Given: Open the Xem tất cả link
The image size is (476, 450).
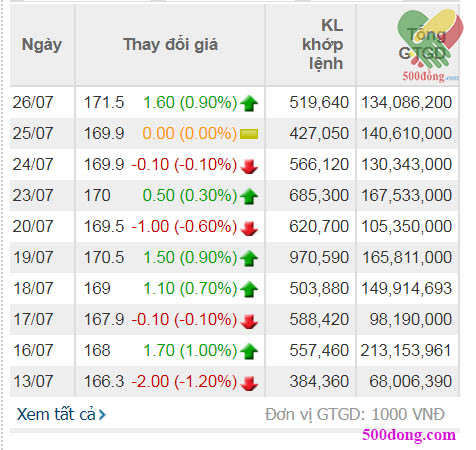Looking at the screenshot, I should [x=61, y=414].
